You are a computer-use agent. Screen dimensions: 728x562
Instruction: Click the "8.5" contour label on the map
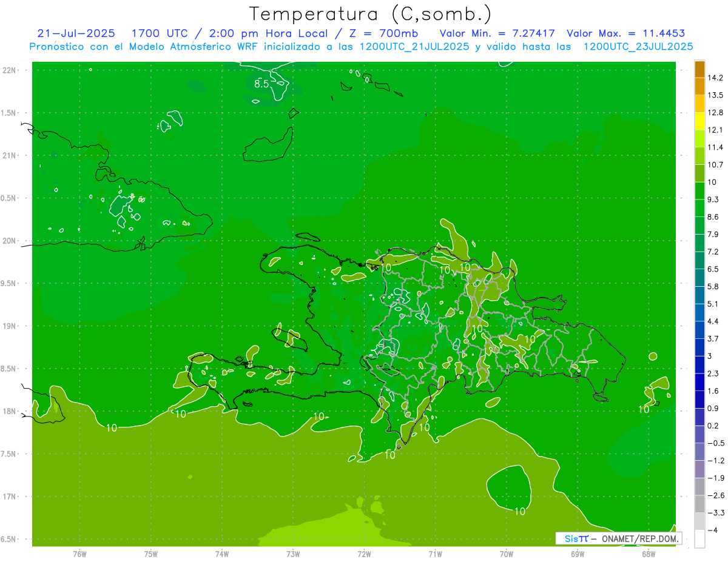pyautogui.click(x=261, y=84)
